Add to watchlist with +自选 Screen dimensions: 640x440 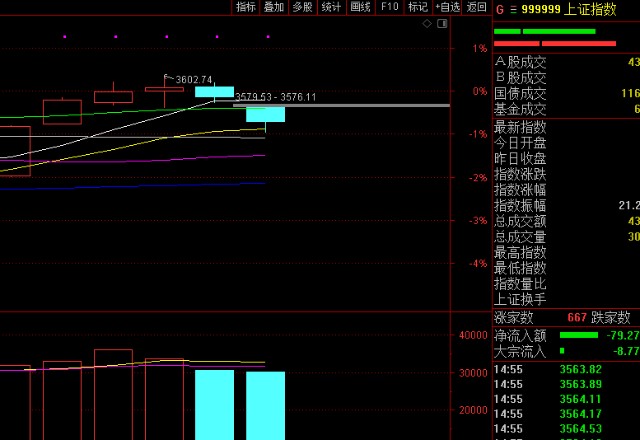tap(447, 7)
